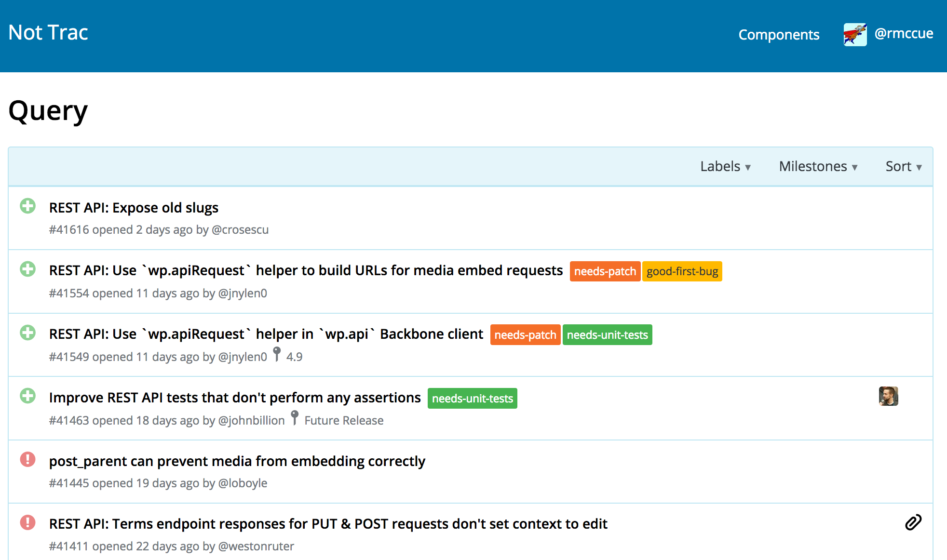This screenshot has width=947, height=560.
Task: Select the orange needs-patch label on #41554
Action: [605, 271]
